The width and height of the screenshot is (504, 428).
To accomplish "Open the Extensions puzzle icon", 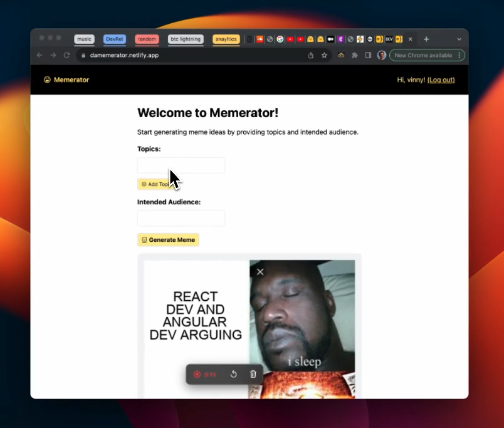I will (355, 55).
